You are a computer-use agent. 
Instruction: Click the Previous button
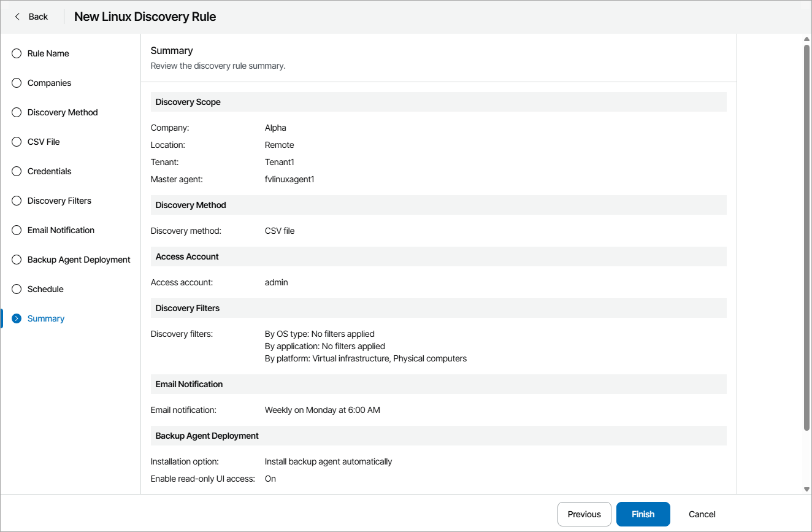coord(584,514)
